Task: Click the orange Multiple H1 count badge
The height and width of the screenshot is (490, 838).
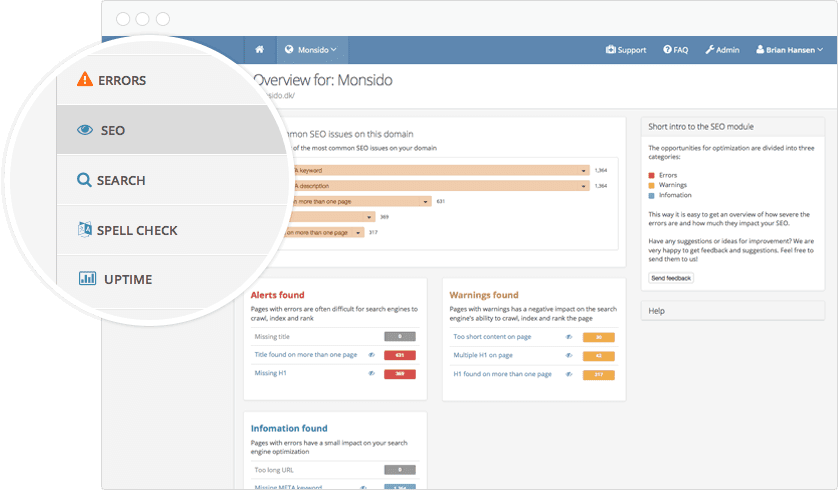Action: pos(599,356)
